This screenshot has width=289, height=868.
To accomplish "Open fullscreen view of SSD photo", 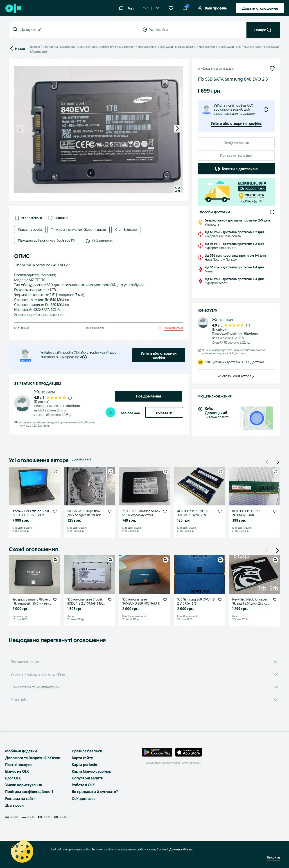I will point(177,189).
